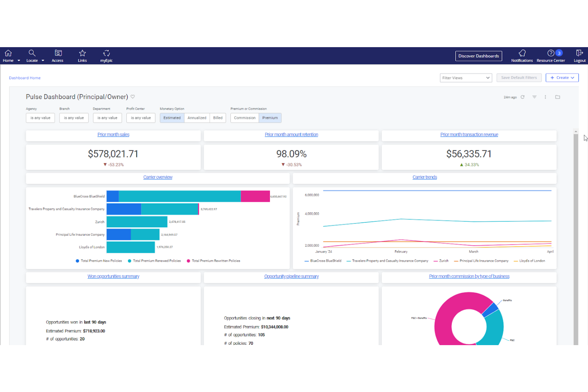Toggle Travelers Property line trend legend
Screen dimensions: 588x392
pos(387,261)
